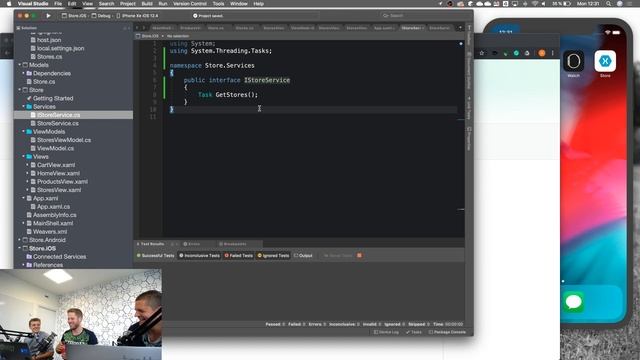Open the Package Console pad
The width and height of the screenshot is (640, 360).
click(x=447, y=332)
